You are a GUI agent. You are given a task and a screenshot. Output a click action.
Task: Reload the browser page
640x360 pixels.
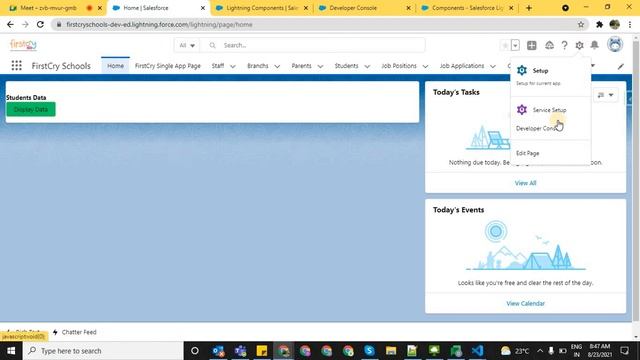click(40, 24)
